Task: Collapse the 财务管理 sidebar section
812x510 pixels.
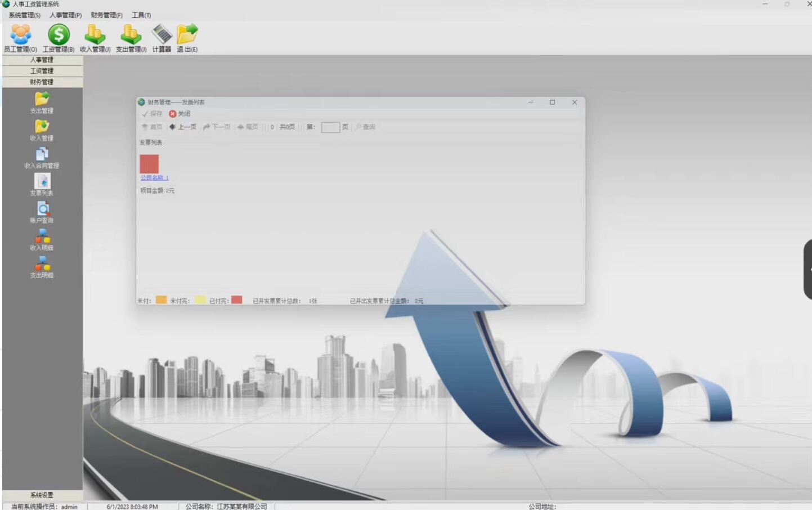Action: (x=42, y=82)
